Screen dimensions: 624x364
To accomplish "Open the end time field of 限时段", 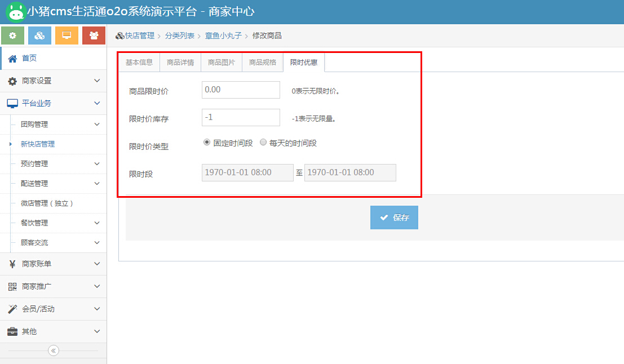I will (350, 172).
